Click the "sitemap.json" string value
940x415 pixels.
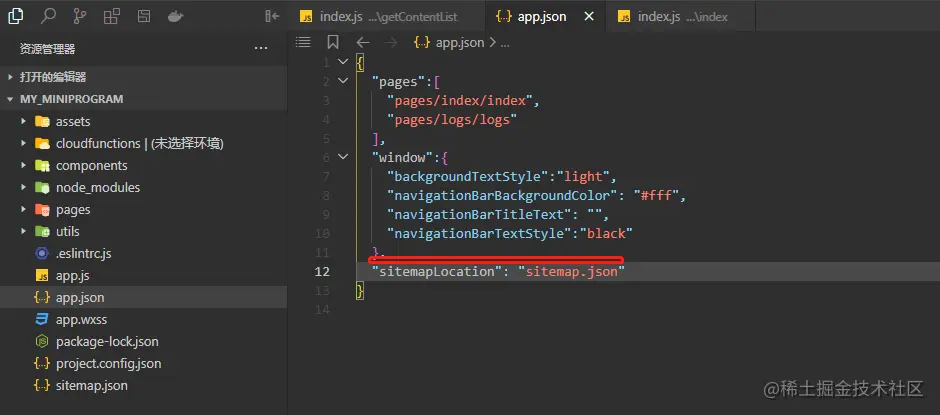point(572,272)
